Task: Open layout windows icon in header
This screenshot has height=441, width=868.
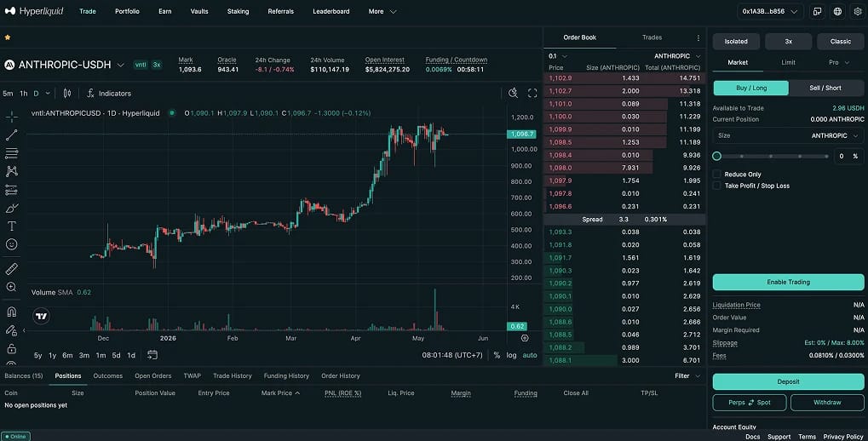Action: click(x=817, y=11)
